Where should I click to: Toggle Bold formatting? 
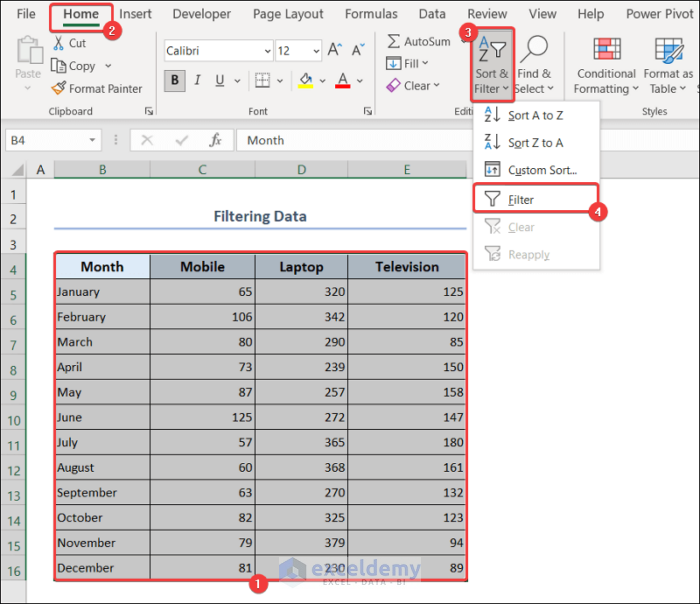click(176, 81)
